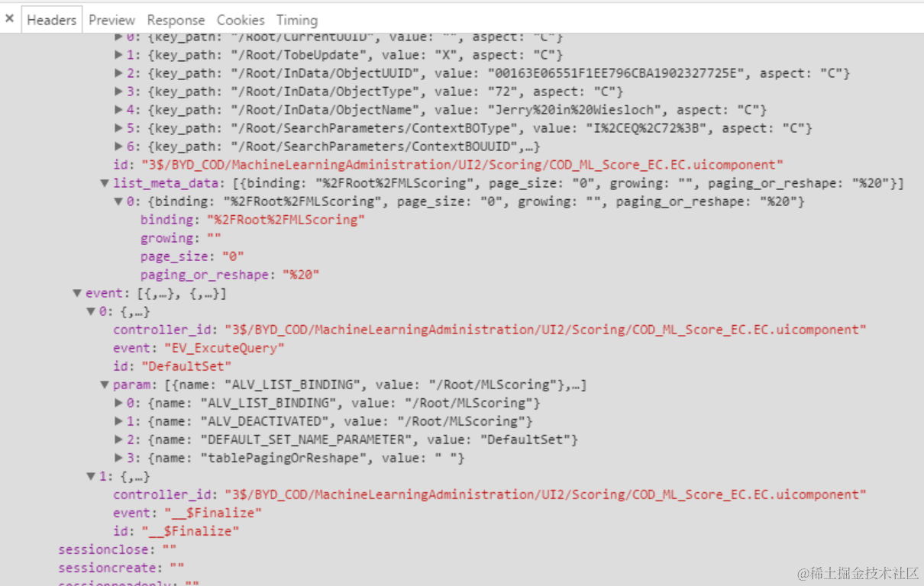Collapse event item 1 with __$Finalize
The image size is (924, 586).
[x=91, y=476]
